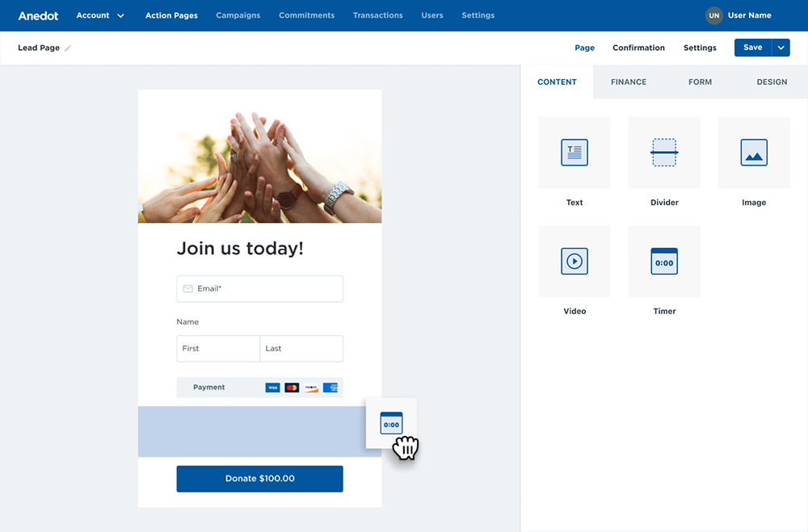
Task: Click the envelope icon in Email field
Action: click(188, 288)
